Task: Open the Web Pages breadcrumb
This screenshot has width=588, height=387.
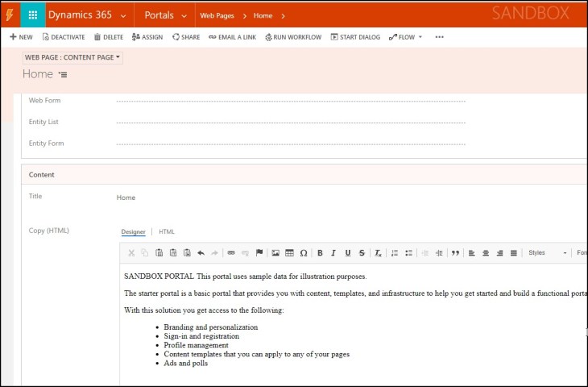Action: click(217, 16)
